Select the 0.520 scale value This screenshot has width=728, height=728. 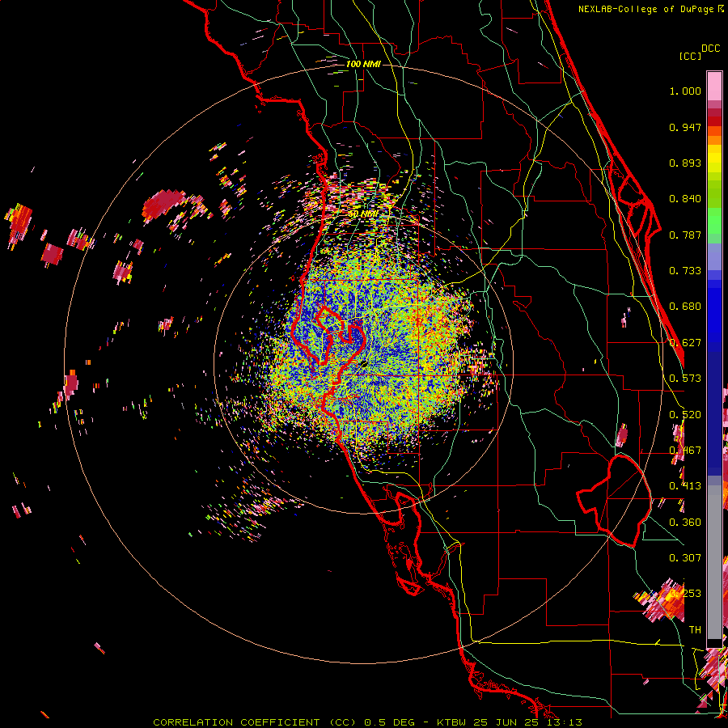click(685, 415)
